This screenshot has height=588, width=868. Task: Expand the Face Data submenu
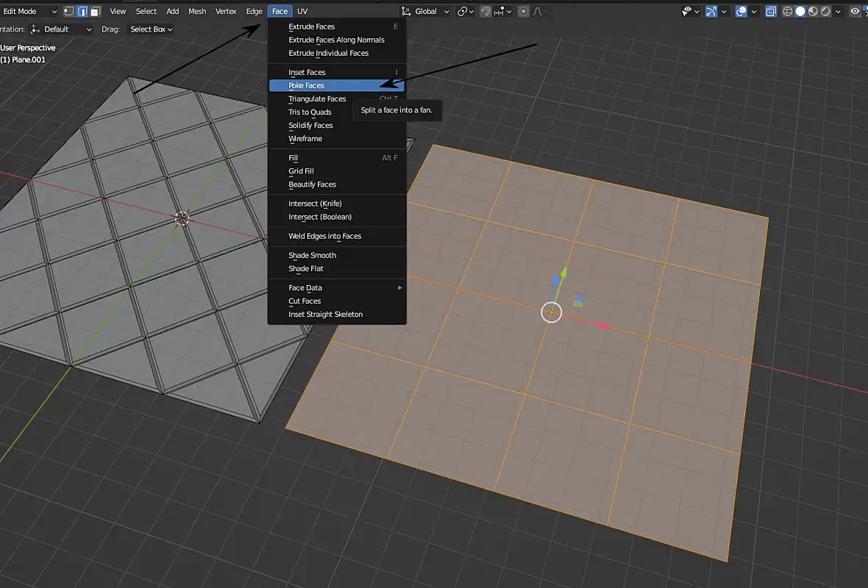click(x=337, y=287)
